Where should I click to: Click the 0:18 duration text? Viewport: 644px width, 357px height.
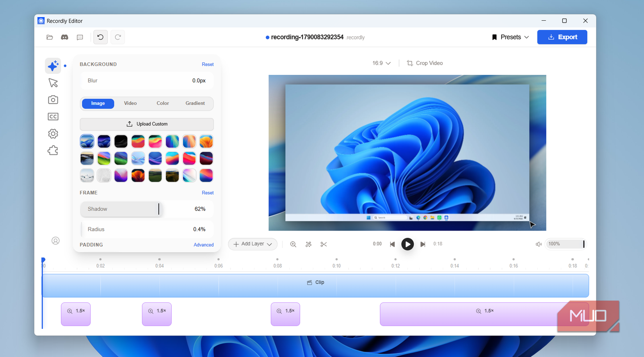438,244
